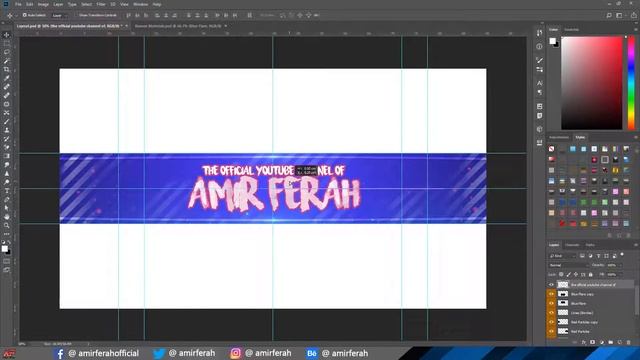
Task: Apply the first 'No Style' swatch
Action: 551,149
